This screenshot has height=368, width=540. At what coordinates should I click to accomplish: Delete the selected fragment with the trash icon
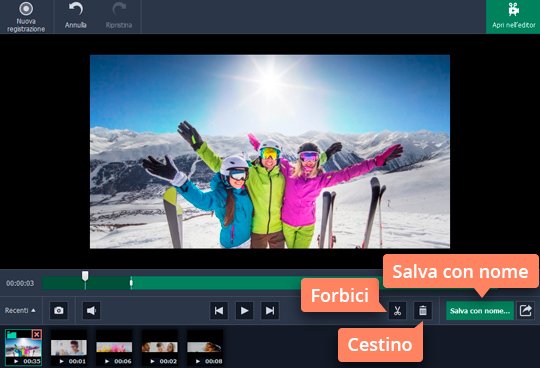pos(423,311)
